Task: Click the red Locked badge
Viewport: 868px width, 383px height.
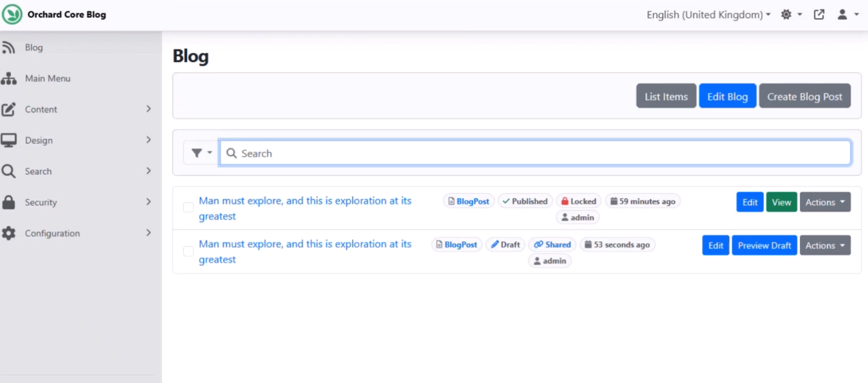Action: (578, 201)
